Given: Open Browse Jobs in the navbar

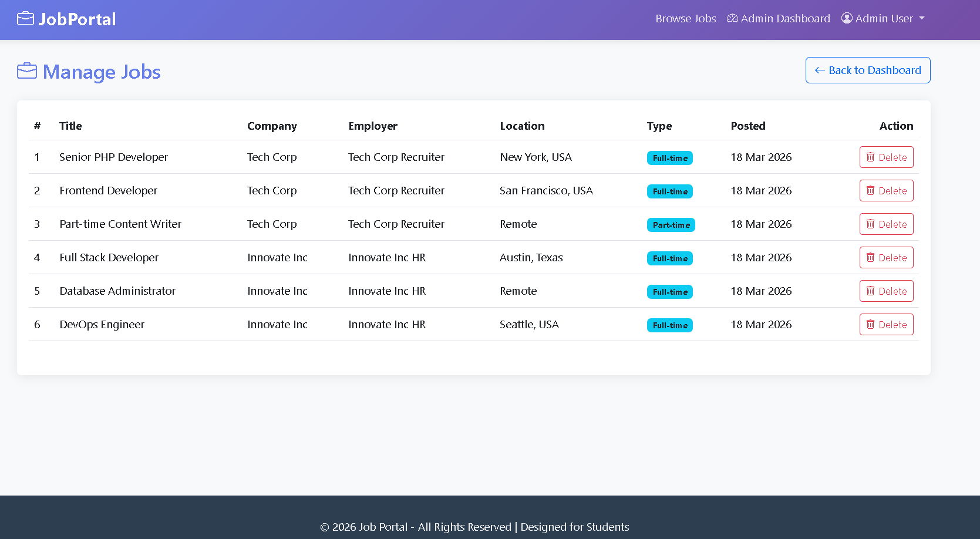Looking at the screenshot, I should (x=686, y=18).
